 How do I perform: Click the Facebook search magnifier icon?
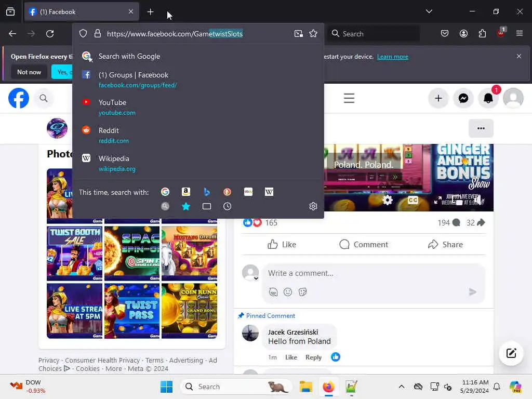pos(44,98)
